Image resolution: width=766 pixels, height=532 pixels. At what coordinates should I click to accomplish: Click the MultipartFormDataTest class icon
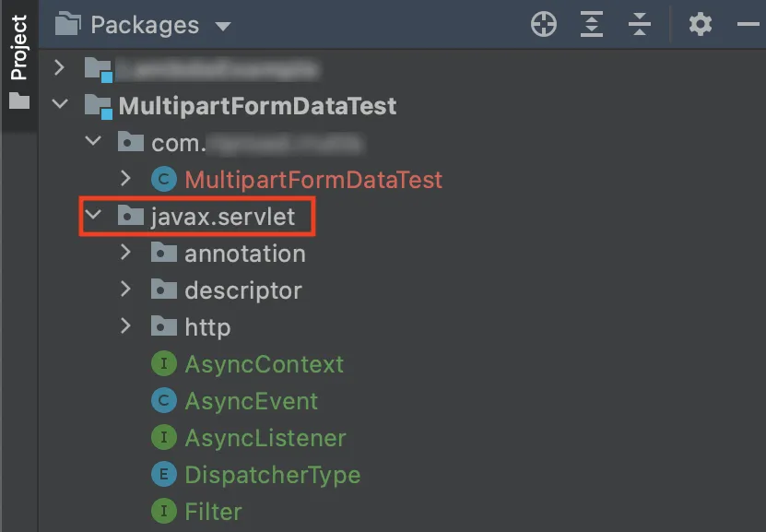[x=163, y=179]
